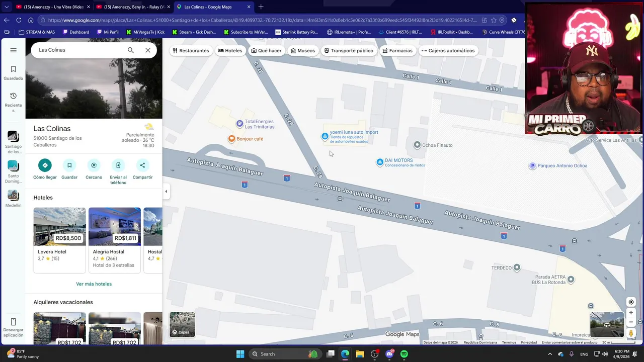Select the Transporte público chip
The width and height of the screenshot is (644, 362).
pyautogui.click(x=349, y=51)
